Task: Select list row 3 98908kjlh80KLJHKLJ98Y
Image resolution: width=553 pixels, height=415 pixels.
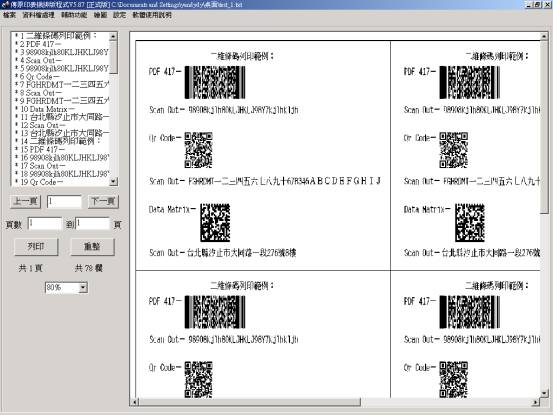Action: [61, 52]
